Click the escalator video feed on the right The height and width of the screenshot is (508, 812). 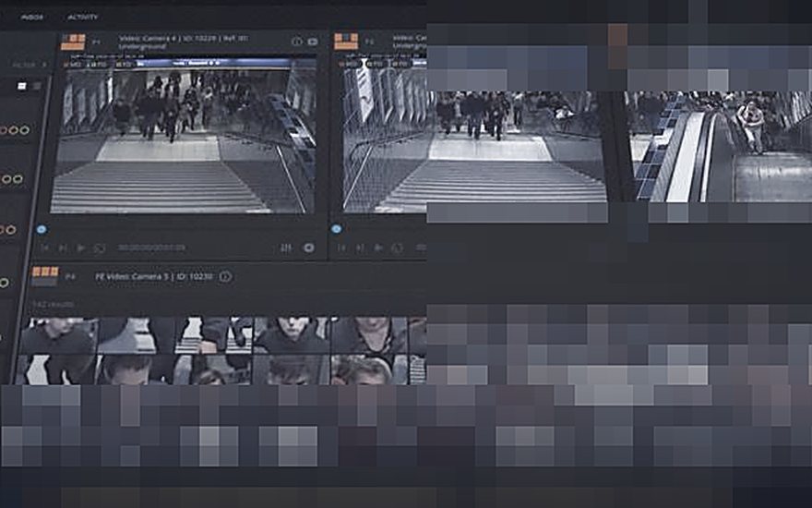(721, 147)
